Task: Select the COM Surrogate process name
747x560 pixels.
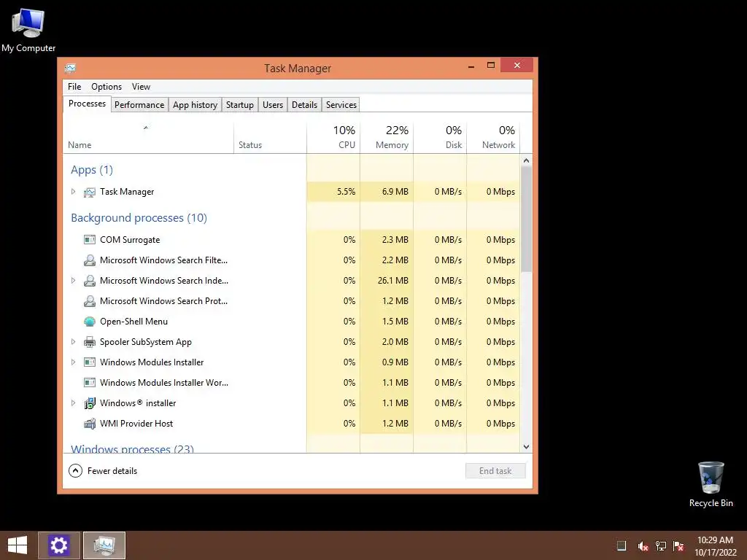Action: 130,239
